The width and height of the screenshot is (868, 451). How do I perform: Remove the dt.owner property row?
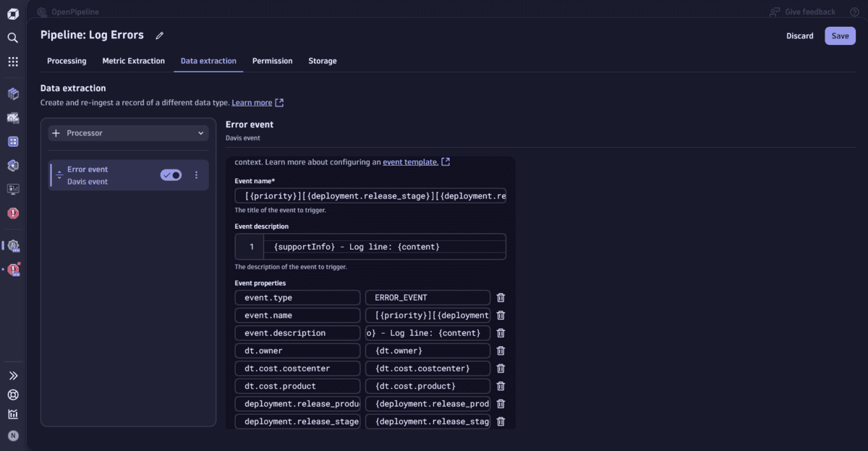coord(501,350)
